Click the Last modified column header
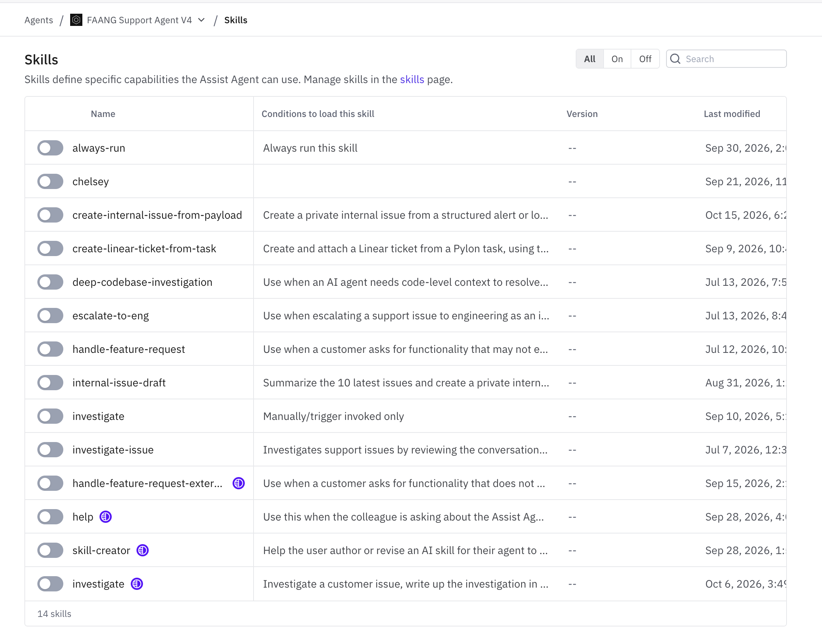Viewport: 822px width, 644px height. click(x=732, y=114)
